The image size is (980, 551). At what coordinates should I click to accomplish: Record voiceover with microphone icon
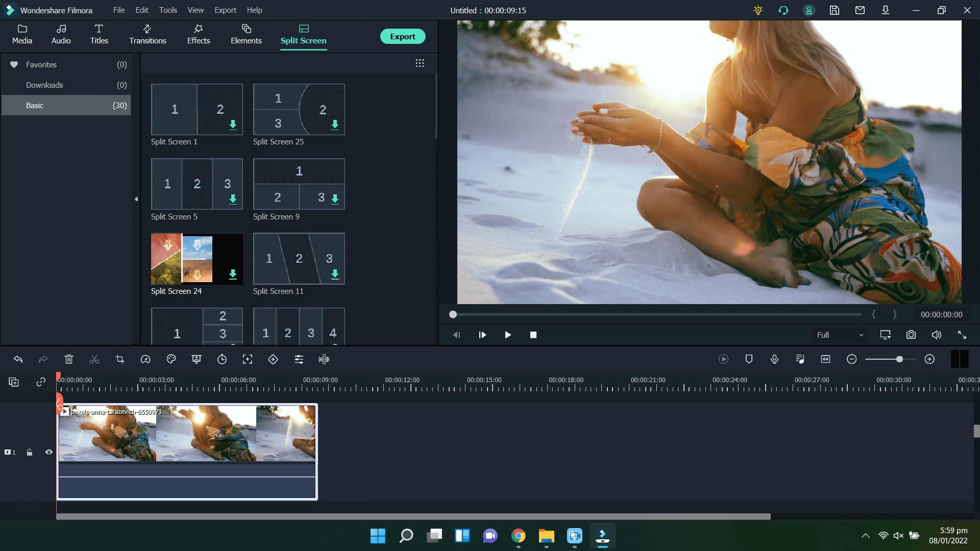pyautogui.click(x=774, y=359)
